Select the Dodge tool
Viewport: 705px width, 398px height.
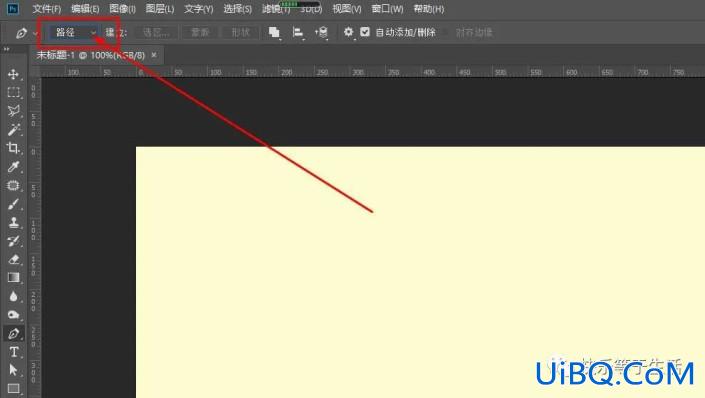point(13,315)
